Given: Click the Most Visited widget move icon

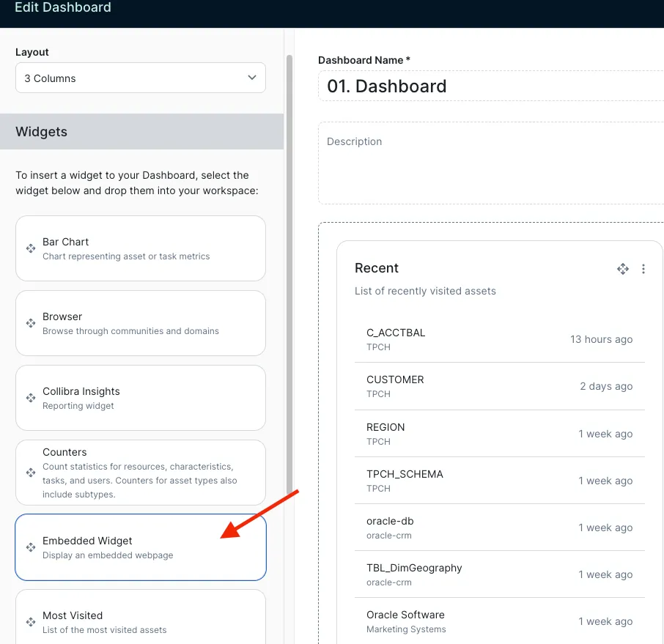Looking at the screenshot, I should pos(31,622).
